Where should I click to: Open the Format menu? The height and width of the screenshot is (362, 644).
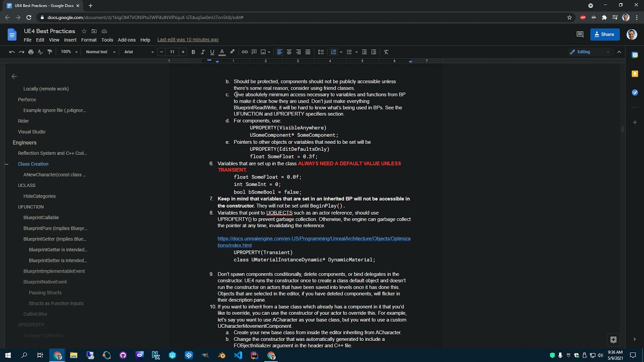pyautogui.click(x=89, y=40)
